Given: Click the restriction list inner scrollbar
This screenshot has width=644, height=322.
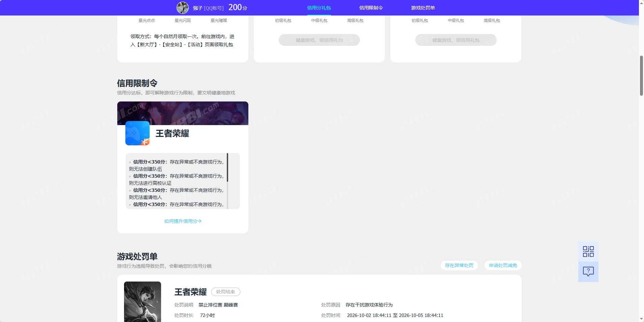Looking at the screenshot, I should coord(227,168).
